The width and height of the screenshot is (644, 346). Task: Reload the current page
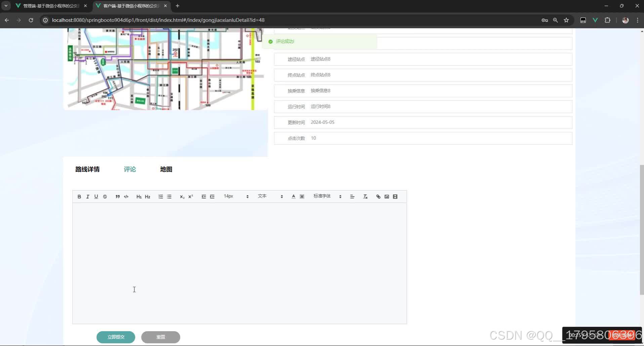tap(31, 20)
